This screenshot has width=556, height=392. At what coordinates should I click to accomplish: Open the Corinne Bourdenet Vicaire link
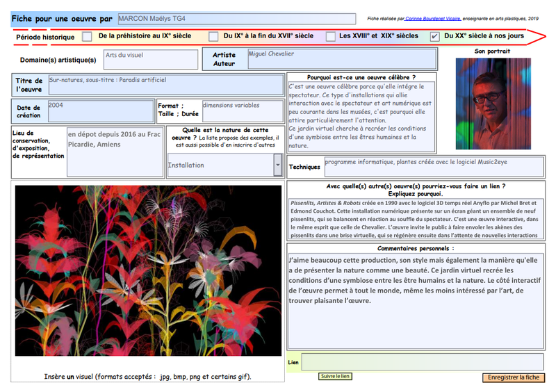tap(432, 19)
